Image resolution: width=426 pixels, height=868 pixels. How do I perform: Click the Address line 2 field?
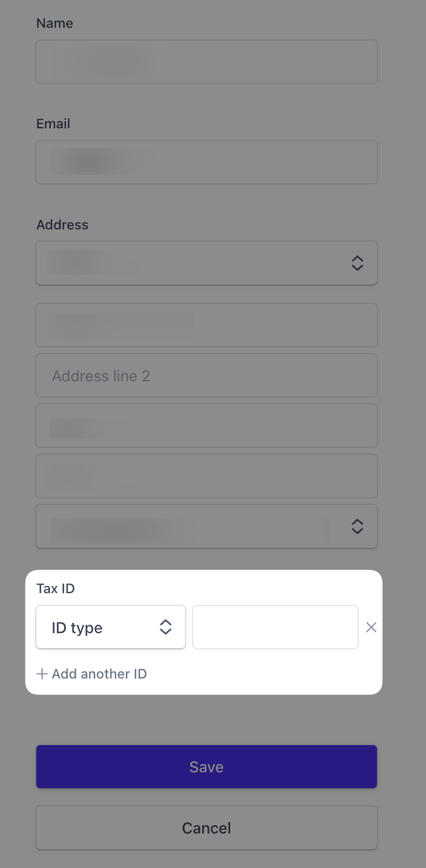[206, 375]
